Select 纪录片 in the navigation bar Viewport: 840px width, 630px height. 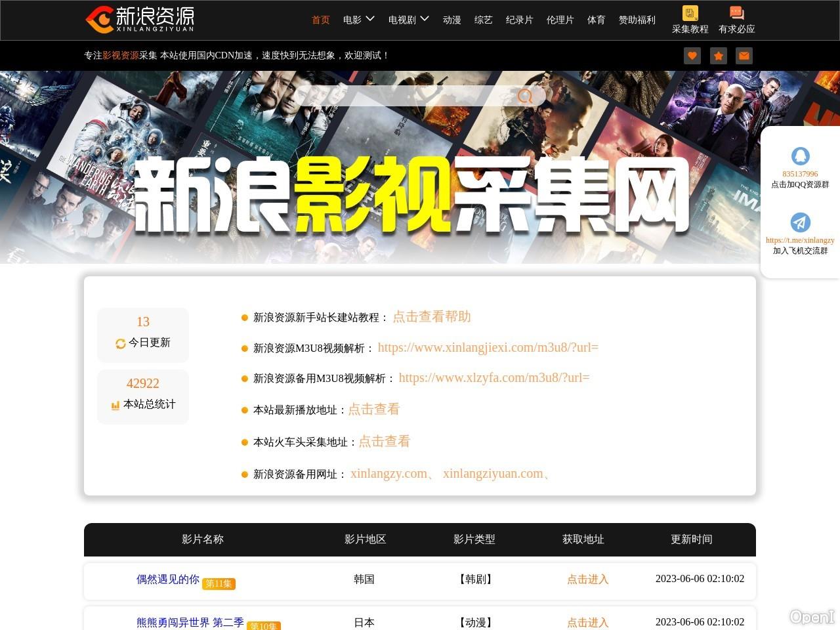tap(519, 20)
